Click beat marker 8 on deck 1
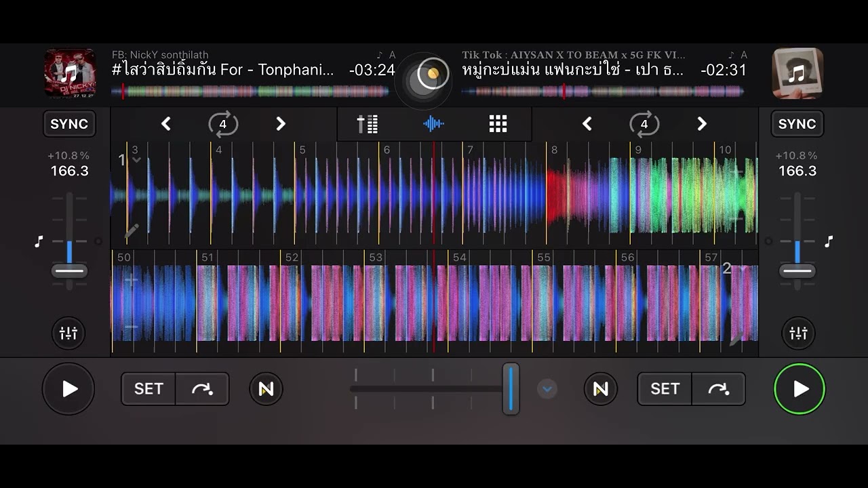This screenshot has height=488, width=868. [554, 150]
